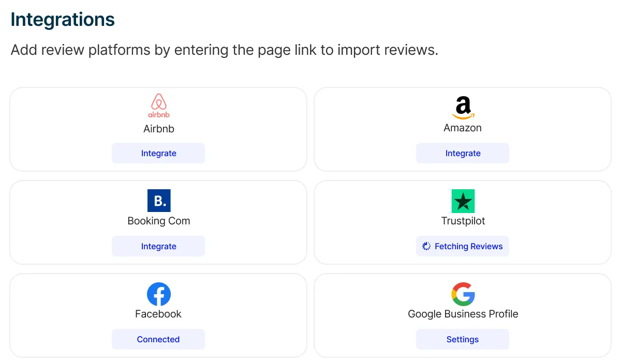Select the Amazon name label

(x=463, y=128)
